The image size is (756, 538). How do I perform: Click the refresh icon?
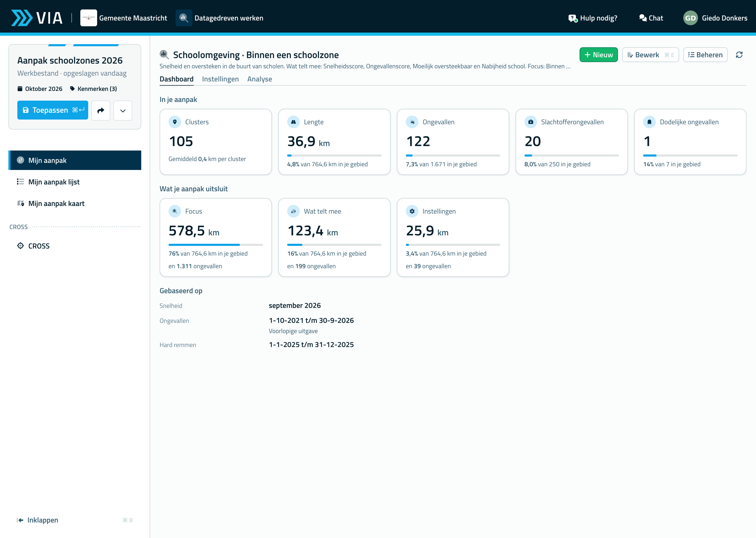tap(739, 55)
